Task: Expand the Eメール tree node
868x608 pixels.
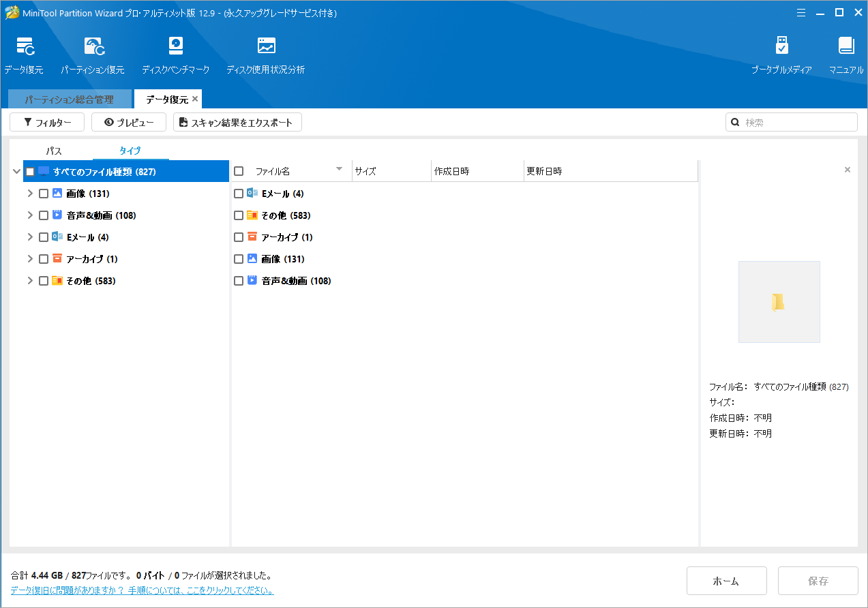Action: pyautogui.click(x=30, y=237)
